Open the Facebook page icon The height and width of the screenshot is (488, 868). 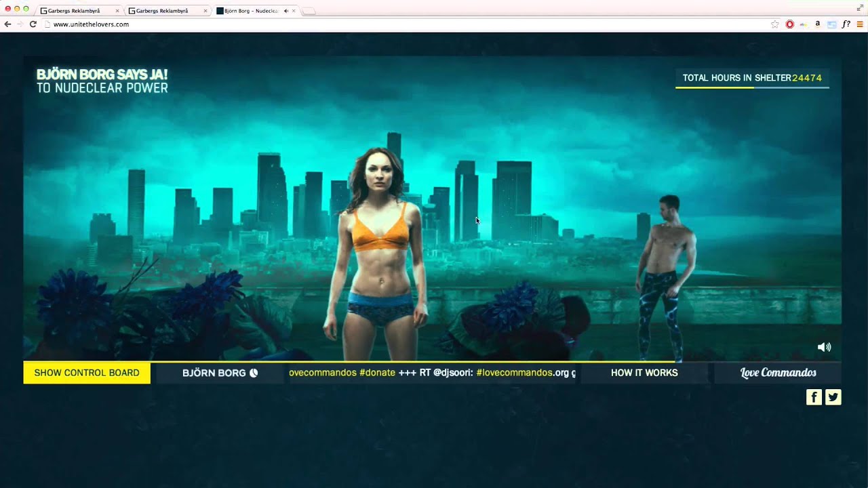[x=814, y=397]
